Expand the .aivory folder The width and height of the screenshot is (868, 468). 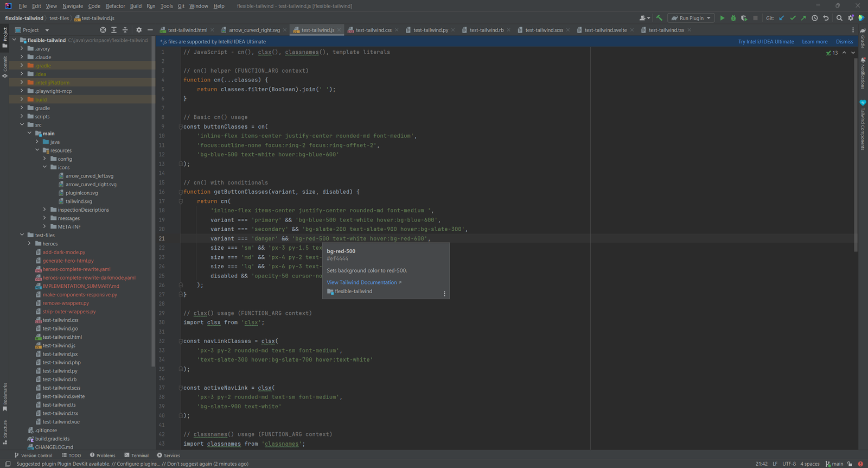[22, 49]
